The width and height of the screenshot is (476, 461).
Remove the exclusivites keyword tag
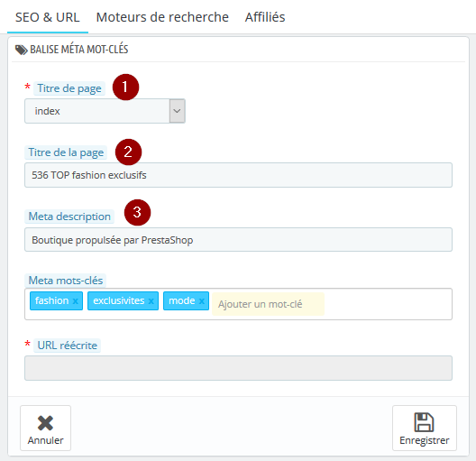click(x=151, y=301)
